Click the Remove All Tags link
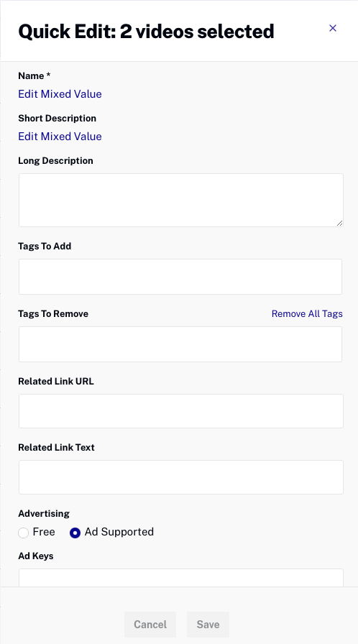 coord(307,314)
